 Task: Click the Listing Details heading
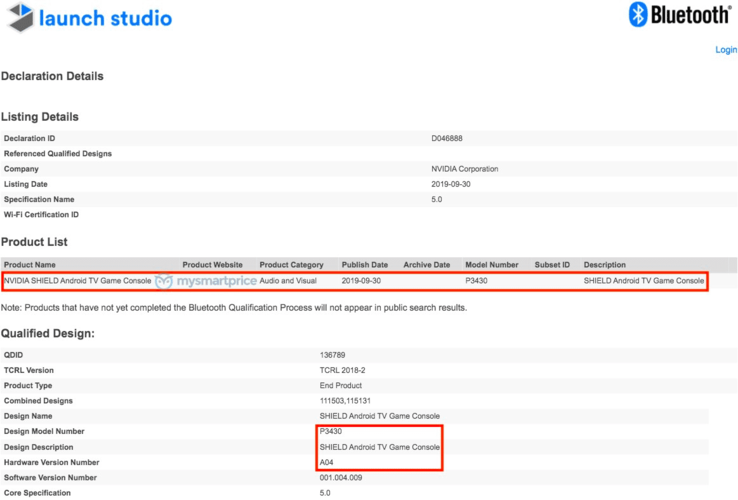click(40, 117)
